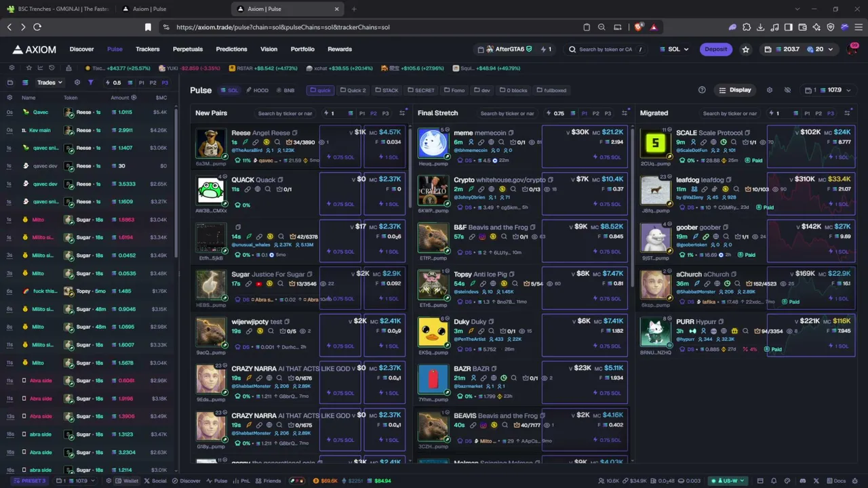This screenshot has height=488, width=868.
Task: Click the Axiom logo in the header
Action: click(34, 49)
